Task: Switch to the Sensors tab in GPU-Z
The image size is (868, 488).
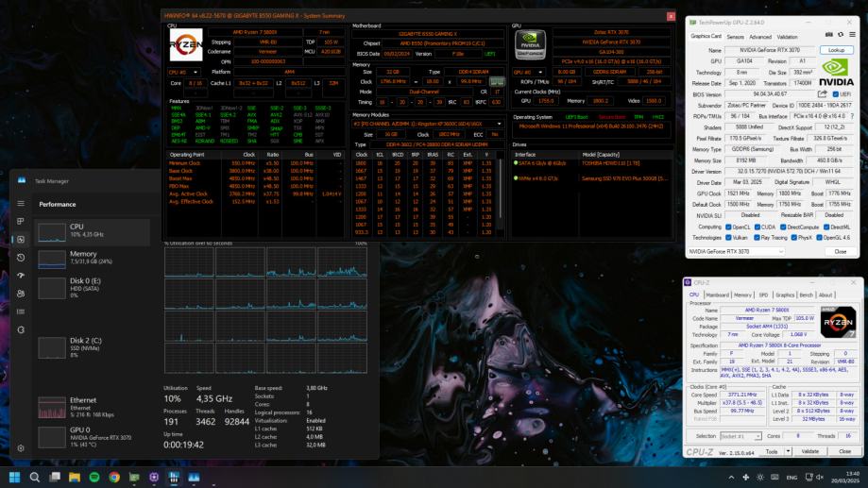Action: point(734,37)
